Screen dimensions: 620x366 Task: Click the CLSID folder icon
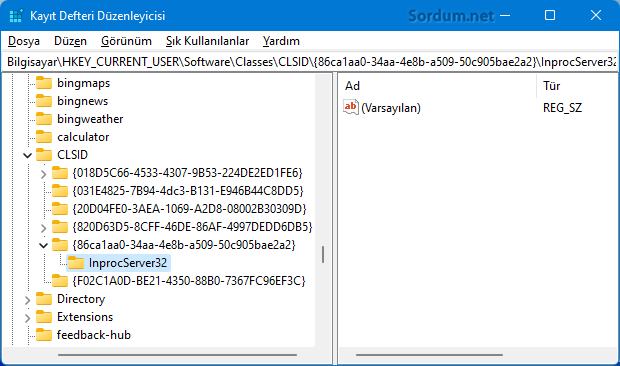tap(44, 155)
